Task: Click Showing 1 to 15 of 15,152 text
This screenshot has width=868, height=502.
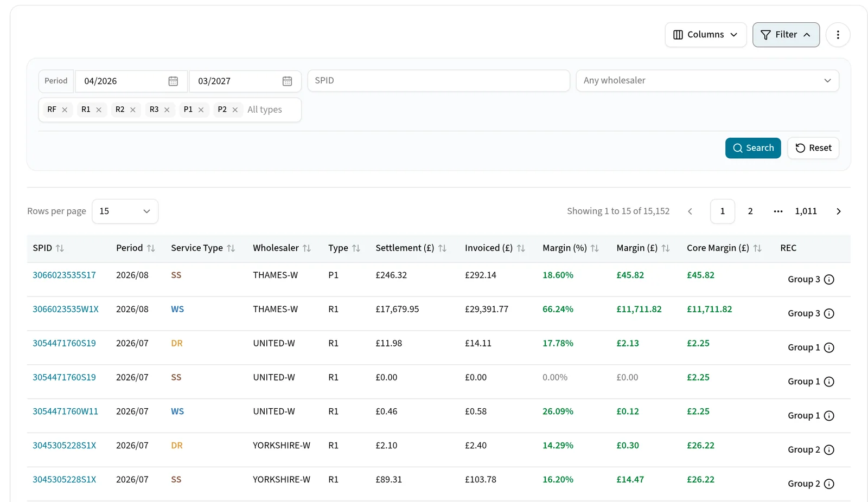Action: 618,211
